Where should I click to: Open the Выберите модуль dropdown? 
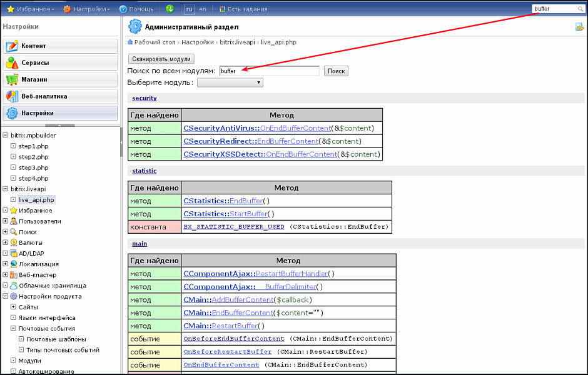(x=230, y=82)
